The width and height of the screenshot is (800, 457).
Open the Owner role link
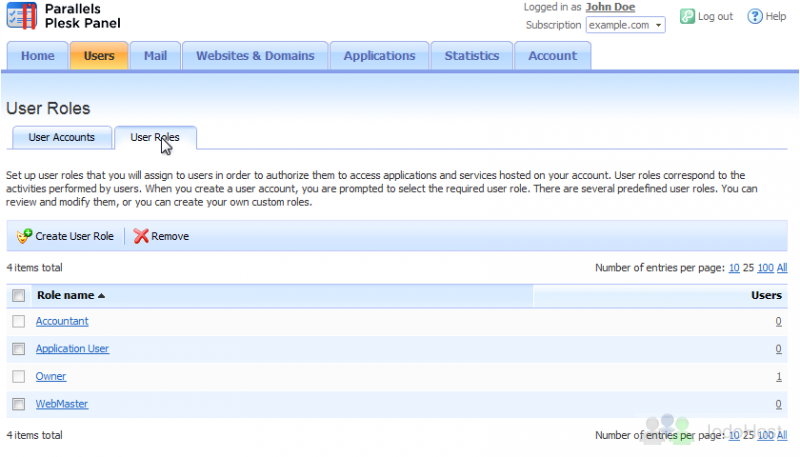pyautogui.click(x=51, y=376)
